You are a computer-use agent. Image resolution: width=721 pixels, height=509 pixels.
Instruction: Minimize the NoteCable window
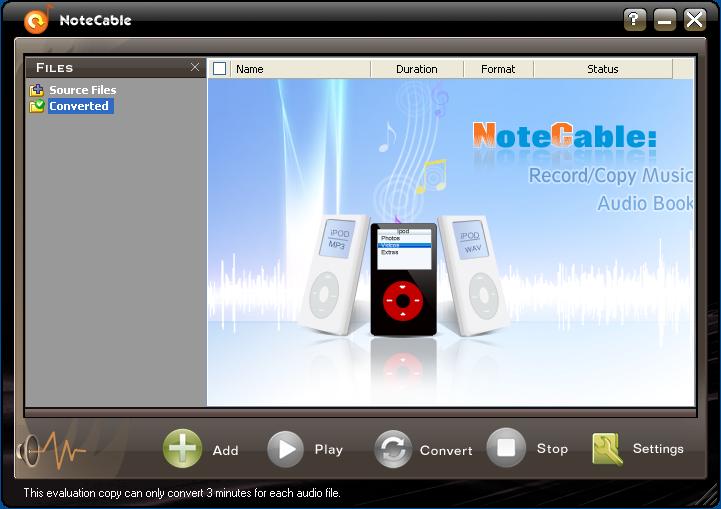(664, 20)
